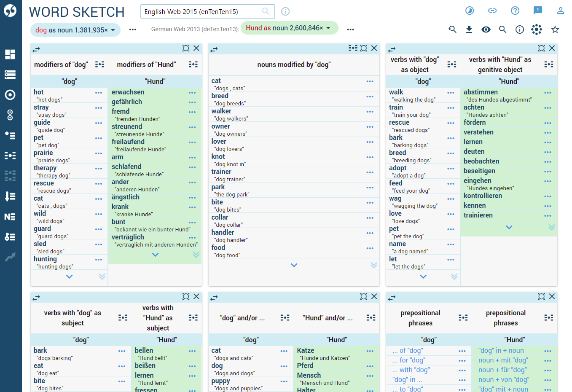This screenshot has width=572, height=392.
Task: Select the Trends icon in the sidebar
Action: click(11, 256)
